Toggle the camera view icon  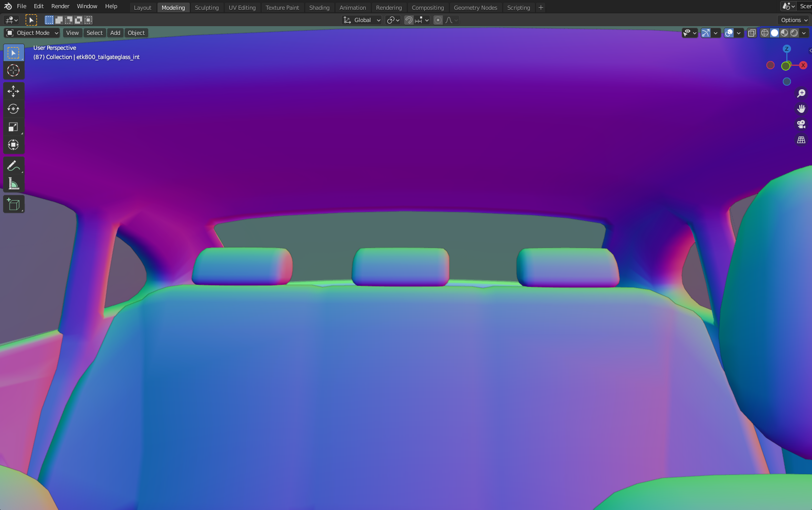click(x=801, y=124)
